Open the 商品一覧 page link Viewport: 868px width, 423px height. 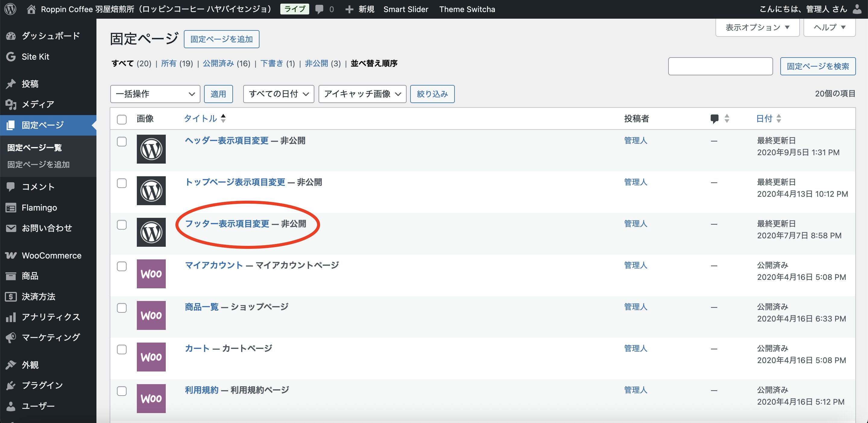202,307
